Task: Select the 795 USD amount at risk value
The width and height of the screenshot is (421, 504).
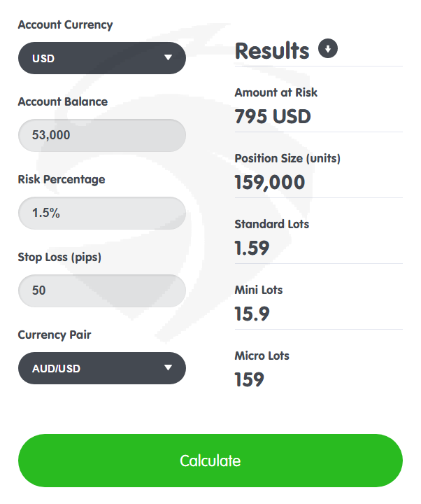Action: [x=273, y=116]
